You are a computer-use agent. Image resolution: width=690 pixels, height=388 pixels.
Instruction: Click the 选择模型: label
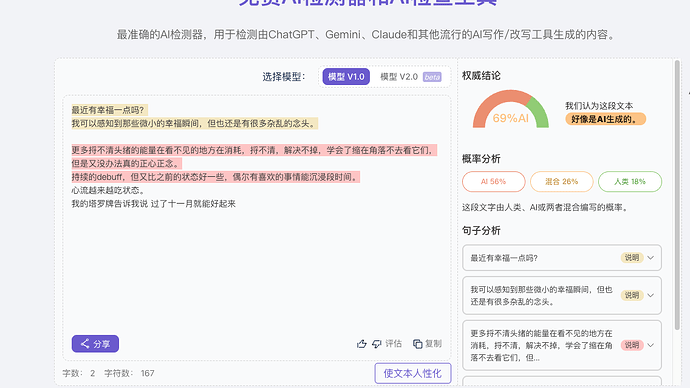click(284, 77)
